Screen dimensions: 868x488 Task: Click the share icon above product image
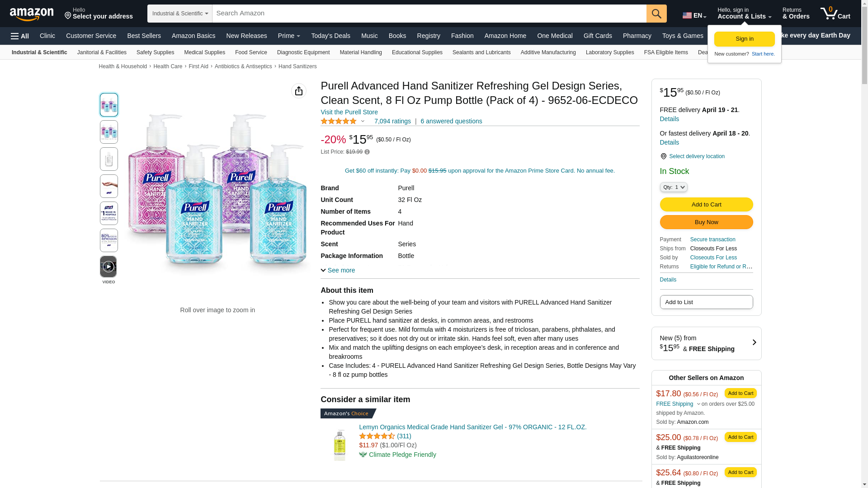pyautogui.click(x=299, y=91)
